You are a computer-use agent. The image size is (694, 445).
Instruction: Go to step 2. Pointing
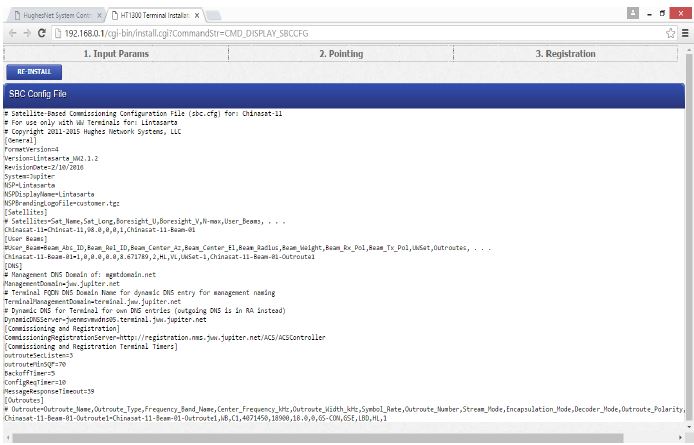pyautogui.click(x=341, y=54)
